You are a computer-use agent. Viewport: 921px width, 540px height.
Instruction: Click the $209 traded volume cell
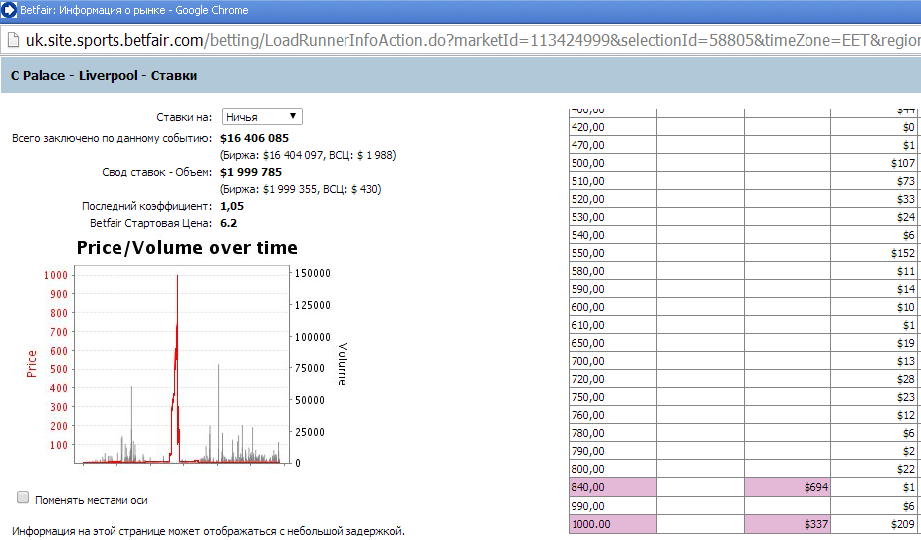tap(873, 524)
